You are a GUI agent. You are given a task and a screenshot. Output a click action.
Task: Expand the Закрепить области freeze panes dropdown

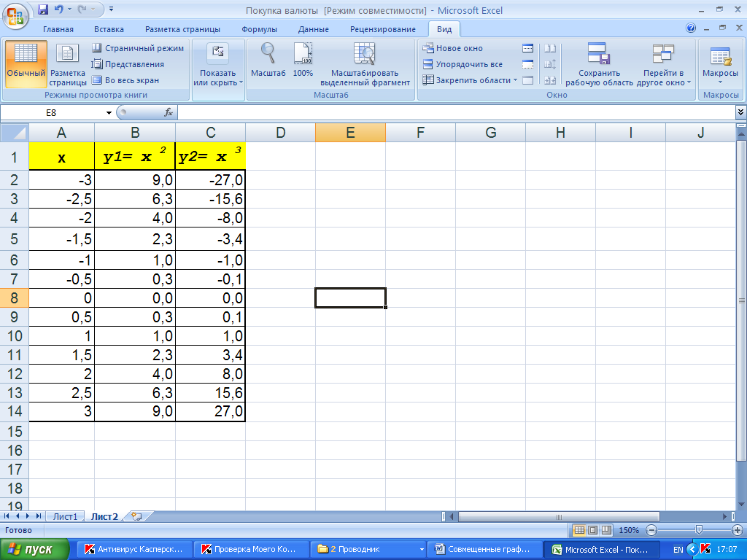tap(471, 80)
